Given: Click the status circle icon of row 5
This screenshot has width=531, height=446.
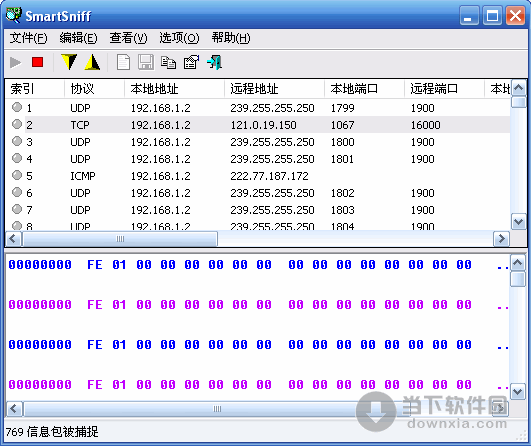Looking at the screenshot, I should (17, 175).
